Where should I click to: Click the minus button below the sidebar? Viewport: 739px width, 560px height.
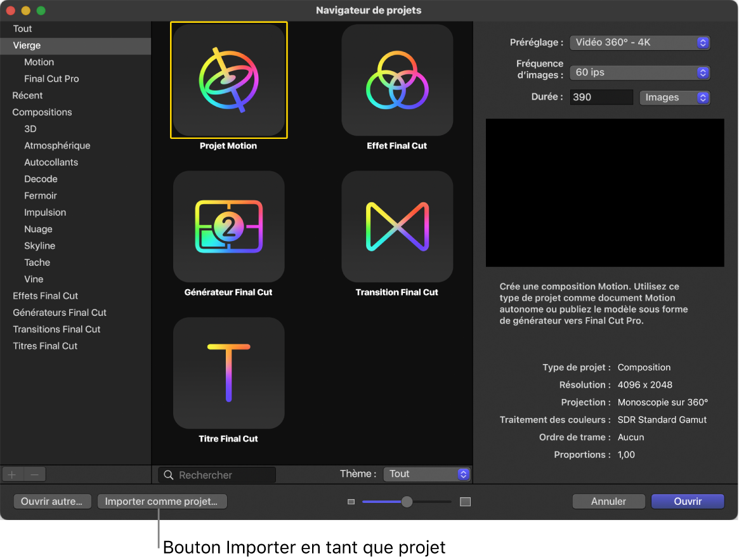coord(34,474)
